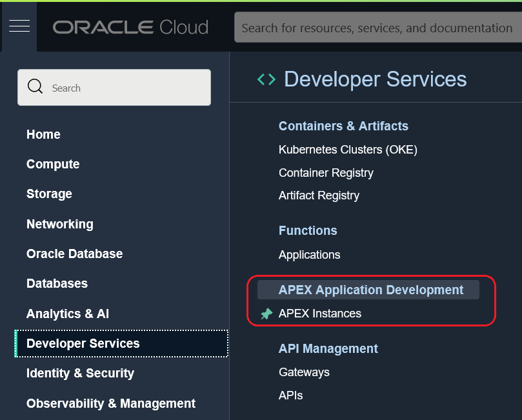Viewport: 522px width, 420px height.
Task: Open Functions Applications link
Action: click(x=309, y=255)
